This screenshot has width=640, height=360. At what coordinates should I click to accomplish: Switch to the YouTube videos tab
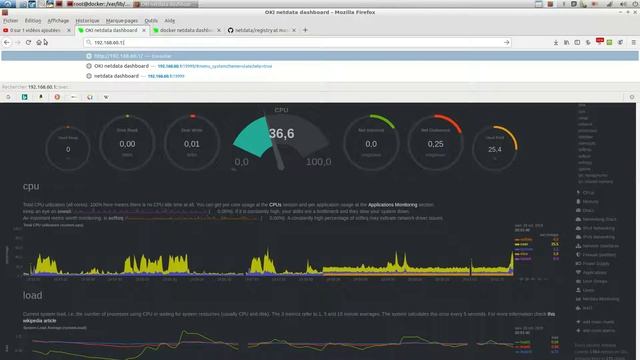[36, 30]
